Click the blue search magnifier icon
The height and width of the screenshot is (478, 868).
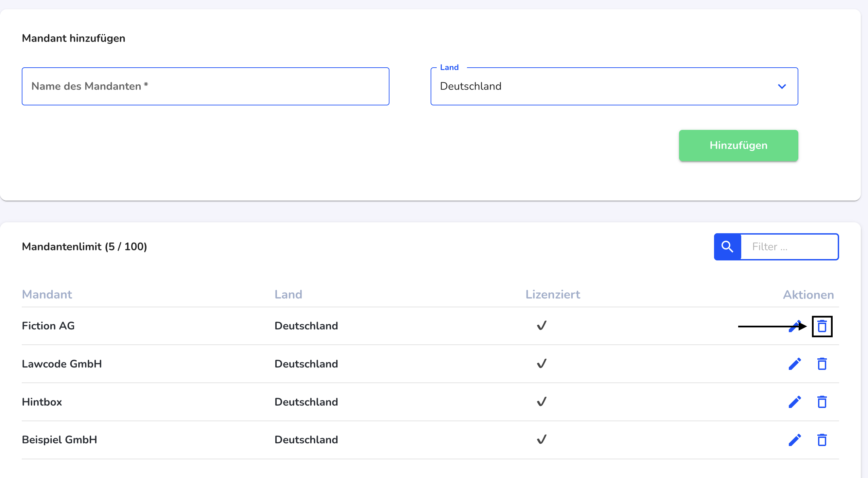coord(727,247)
